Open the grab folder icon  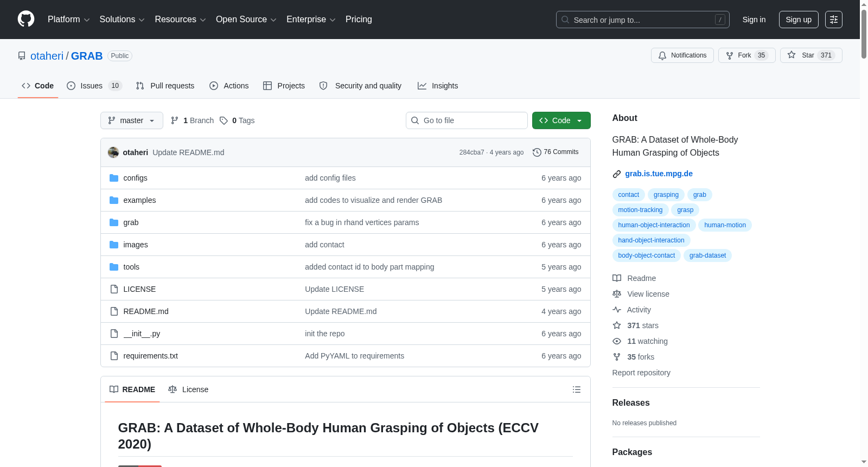(x=114, y=222)
